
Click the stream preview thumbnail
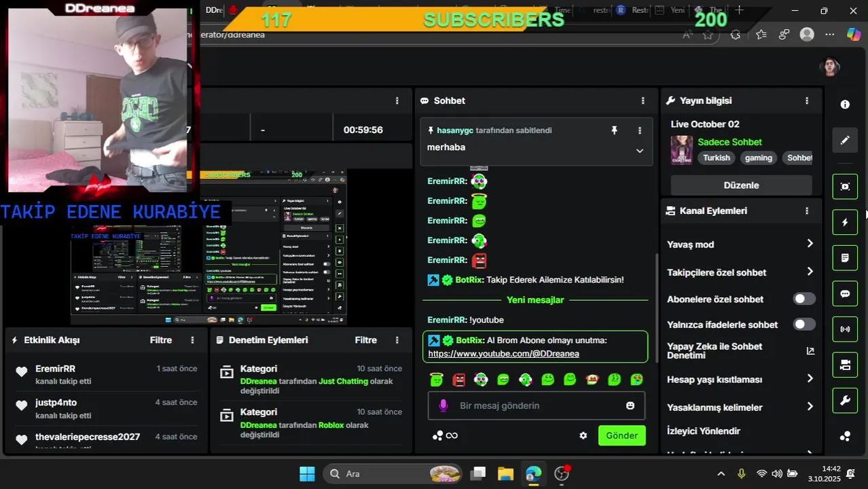point(209,247)
